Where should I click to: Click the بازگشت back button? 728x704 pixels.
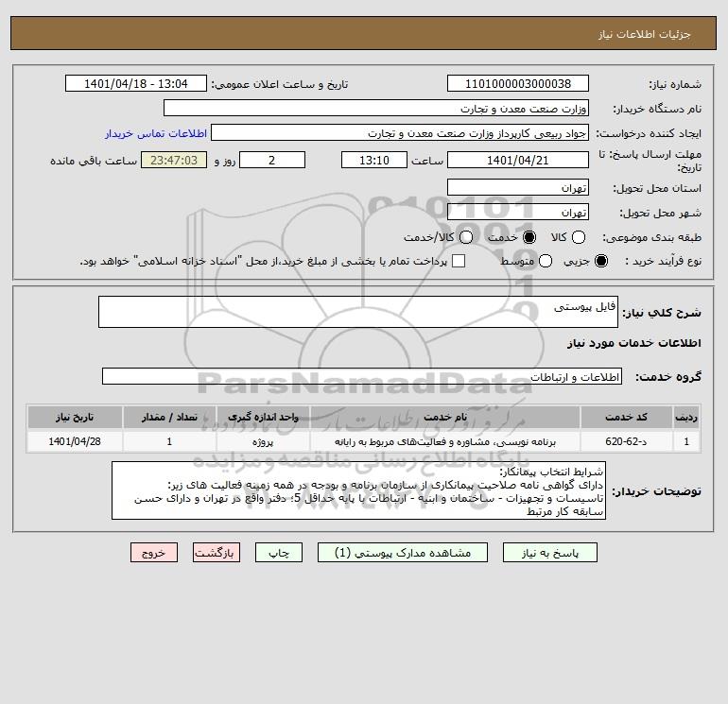(217, 553)
